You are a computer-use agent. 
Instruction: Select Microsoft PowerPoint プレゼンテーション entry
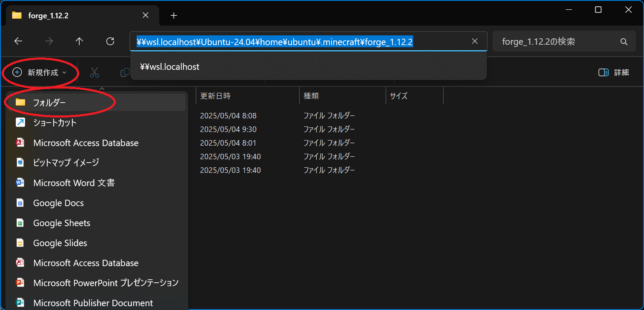point(97,283)
